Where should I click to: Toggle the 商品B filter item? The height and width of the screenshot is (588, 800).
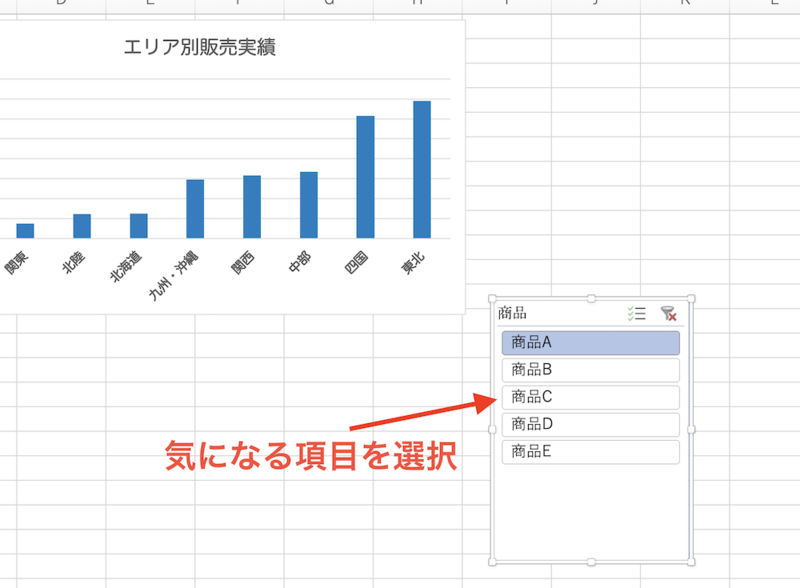590,369
